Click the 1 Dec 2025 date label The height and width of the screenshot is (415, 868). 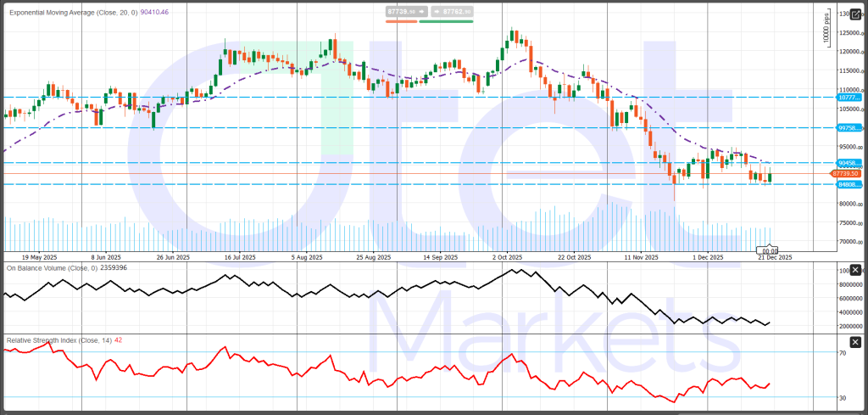pos(707,257)
